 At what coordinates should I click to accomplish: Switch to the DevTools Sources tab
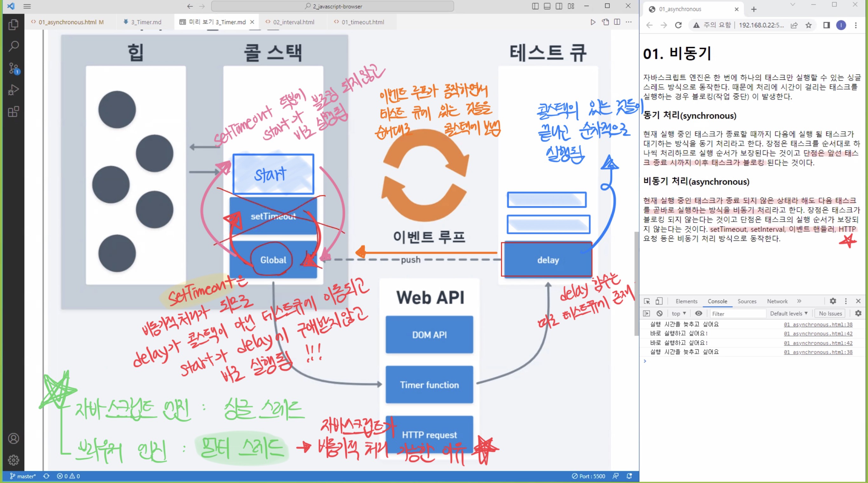pyautogui.click(x=747, y=301)
